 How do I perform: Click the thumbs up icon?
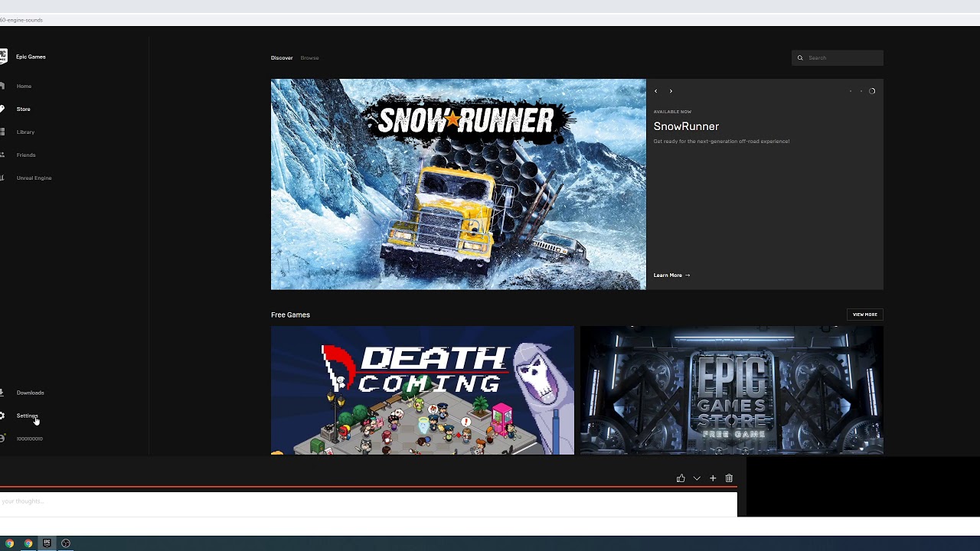pos(681,478)
